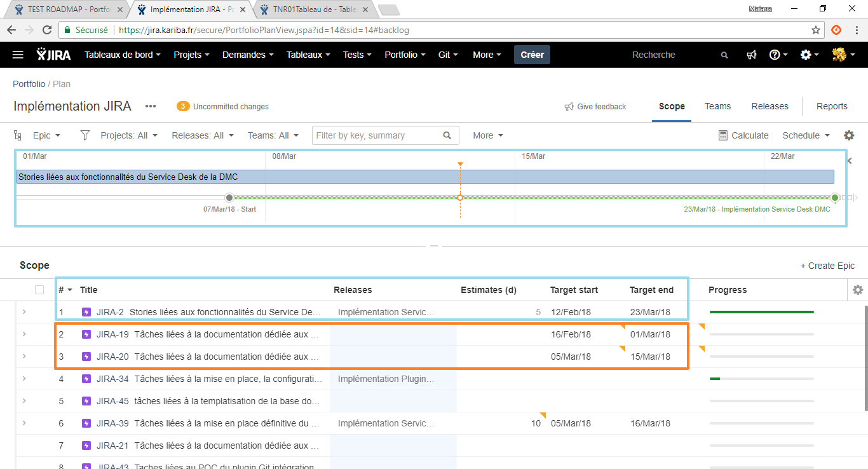Image resolution: width=868 pixels, height=469 pixels.
Task: Focus the Filter by key, summary field
Action: pyautogui.click(x=385, y=135)
